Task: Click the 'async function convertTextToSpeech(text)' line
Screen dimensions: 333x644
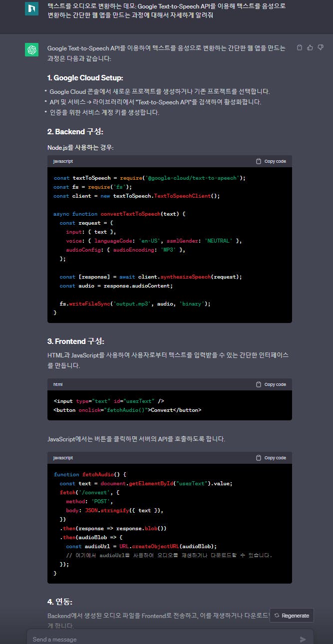Action: (x=119, y=214)
